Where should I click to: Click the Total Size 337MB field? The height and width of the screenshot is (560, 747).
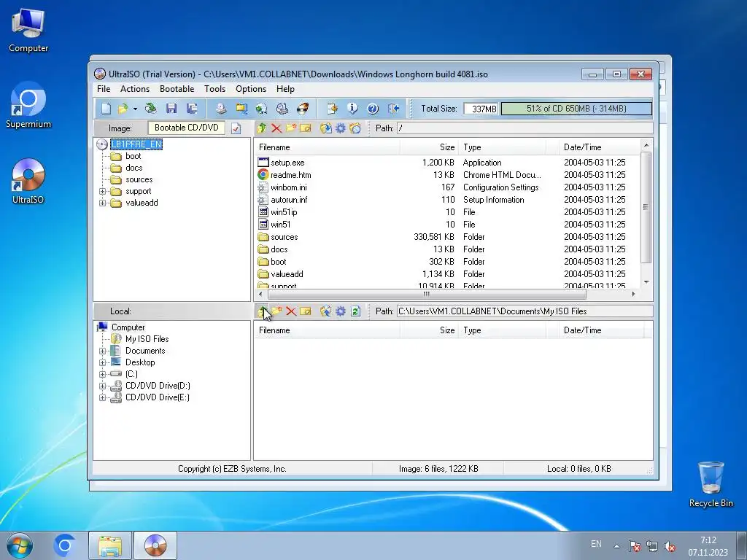click(481, 109)
